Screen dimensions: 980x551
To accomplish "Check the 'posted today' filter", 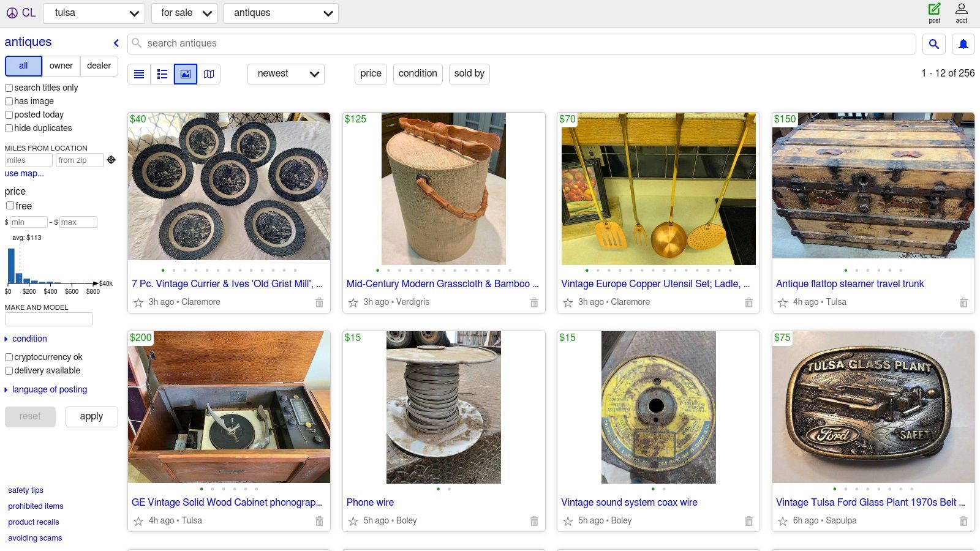I will point(9,114).
